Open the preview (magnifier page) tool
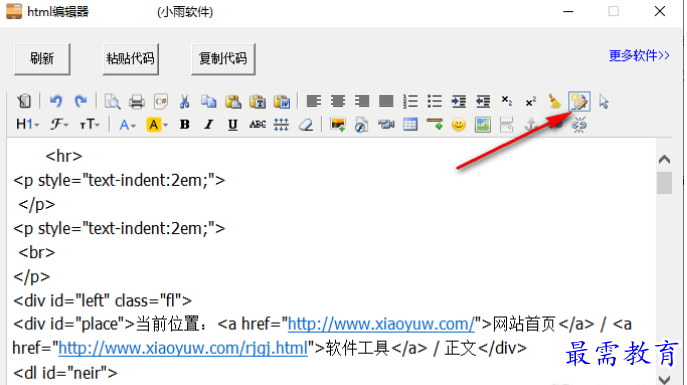The width and height of the screenshot is (687, 385). (112, 102)
